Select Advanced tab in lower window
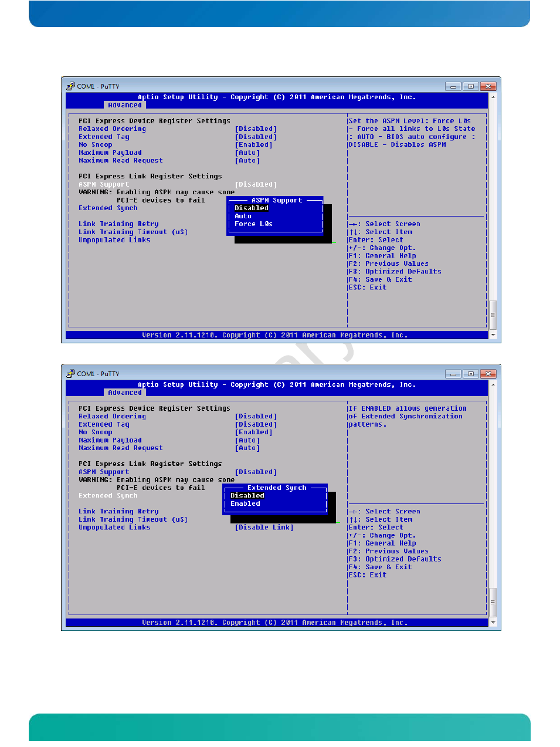 124,393
